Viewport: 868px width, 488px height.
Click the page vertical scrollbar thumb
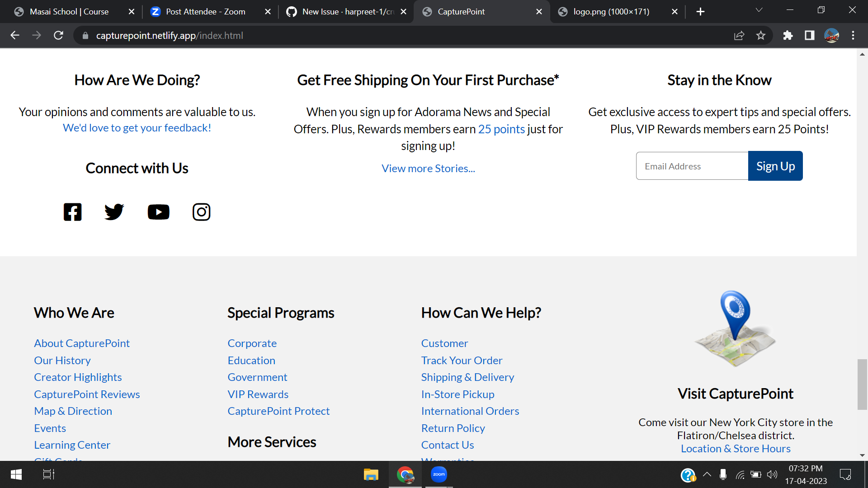pos(862,384)
